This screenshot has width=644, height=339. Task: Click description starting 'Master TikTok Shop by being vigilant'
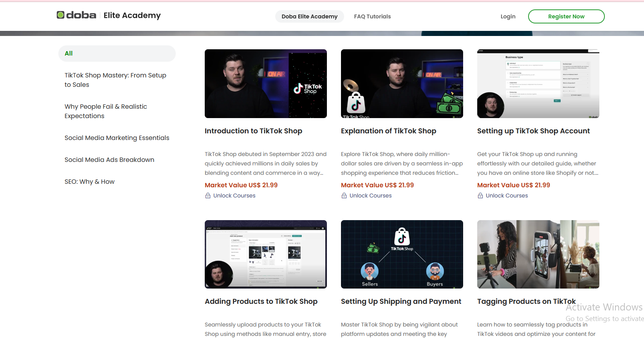(399, 329)
